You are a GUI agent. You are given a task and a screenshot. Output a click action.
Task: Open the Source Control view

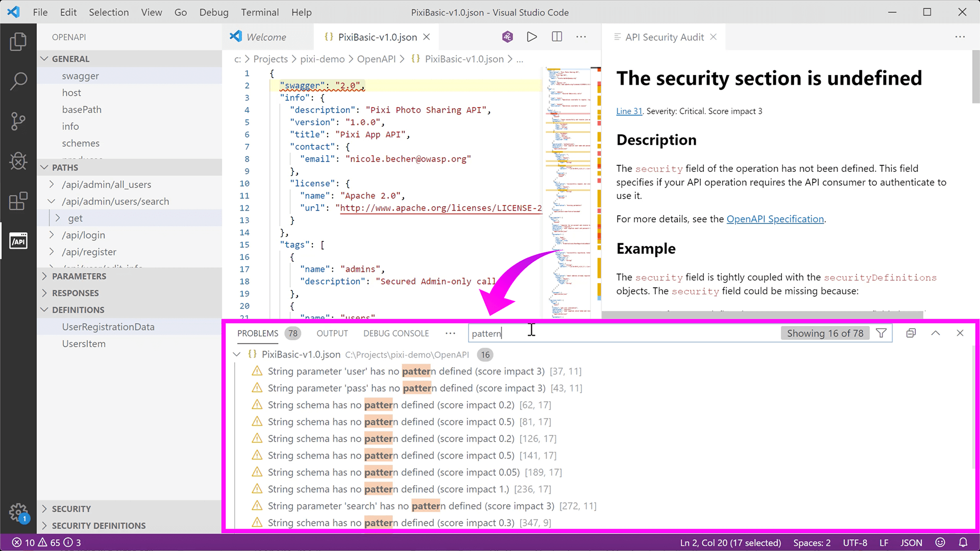click(18, 121)
